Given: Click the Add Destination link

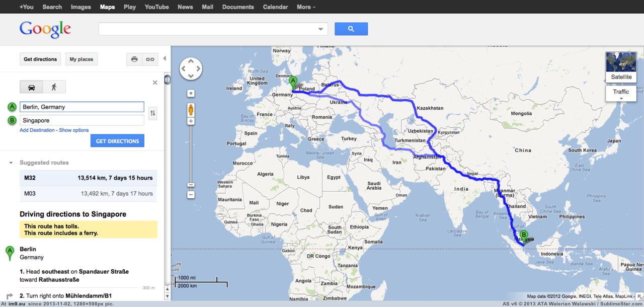Looking at the screenshot, I should pyautogui.click(x=37, y=130).
